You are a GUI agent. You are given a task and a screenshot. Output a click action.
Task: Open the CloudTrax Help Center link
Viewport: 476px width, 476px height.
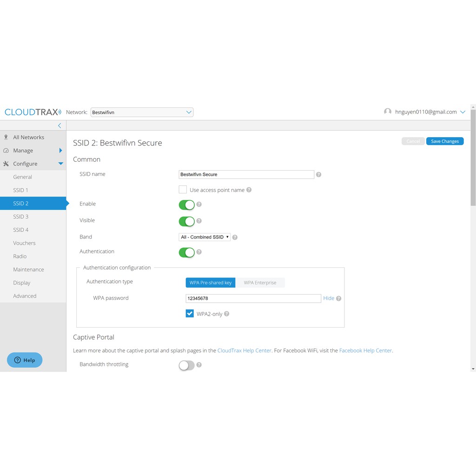point(244,350)
